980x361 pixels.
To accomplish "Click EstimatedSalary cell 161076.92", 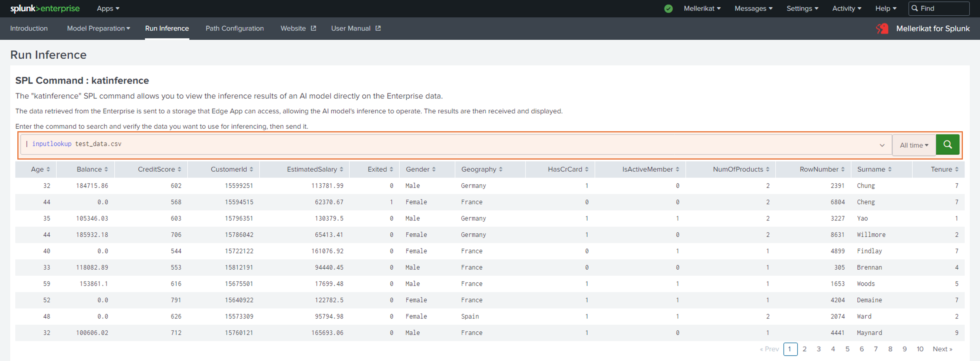I will pos(327,251).
